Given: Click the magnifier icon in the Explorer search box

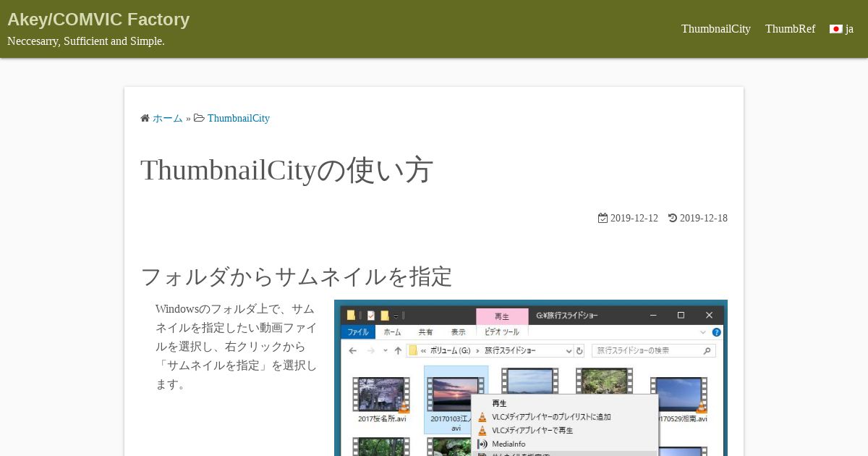Looking at the screenshot, I should click(707, 350).
